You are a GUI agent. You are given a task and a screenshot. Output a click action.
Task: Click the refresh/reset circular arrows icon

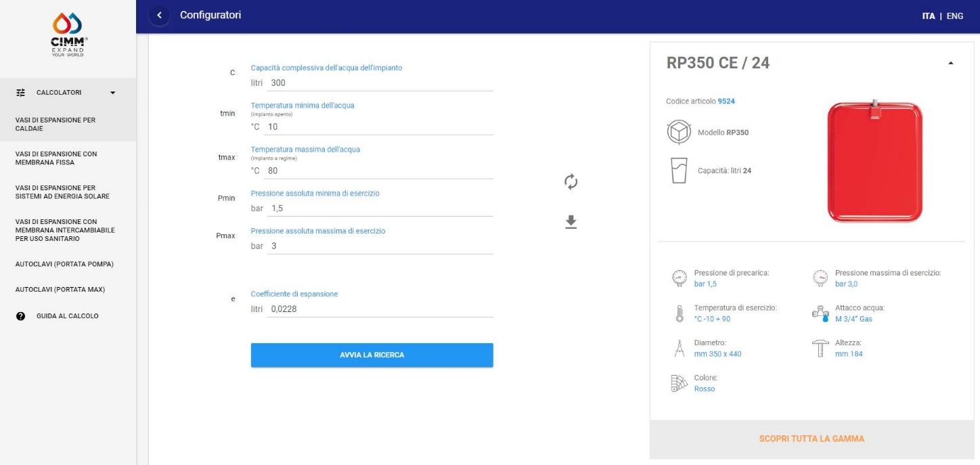571,181
